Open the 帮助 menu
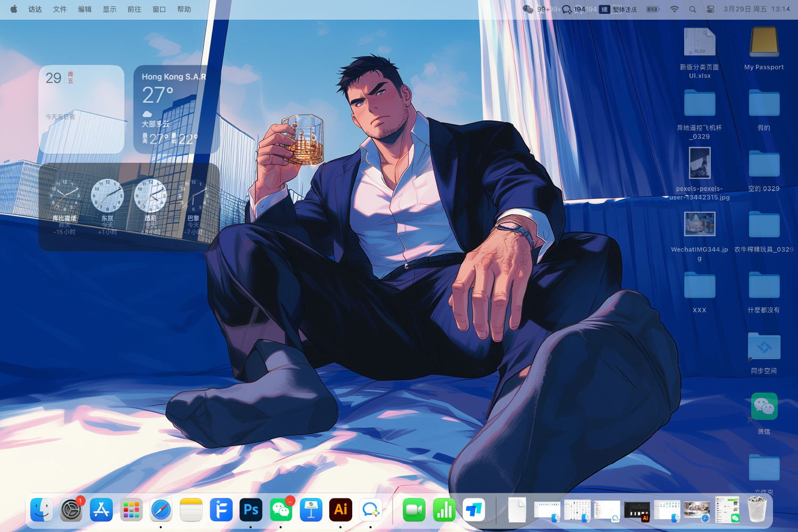This screenshot has width=798, height=532. point(184,9)
